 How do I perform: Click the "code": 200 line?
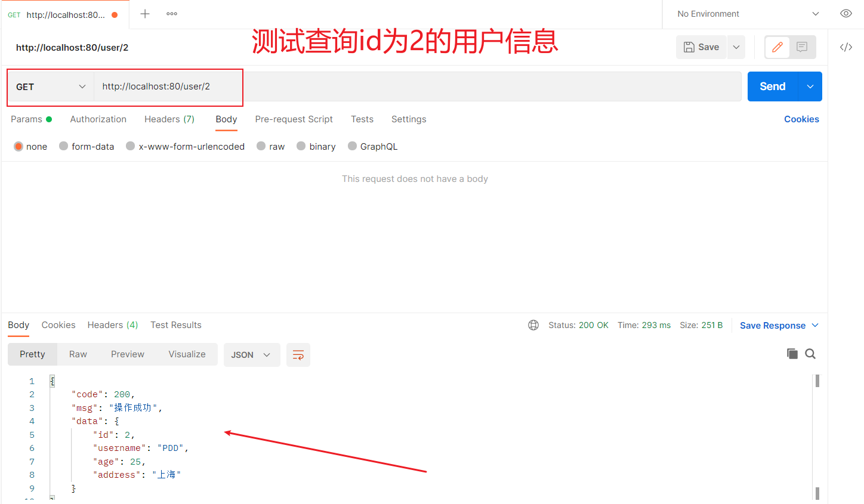coord(103,394)
